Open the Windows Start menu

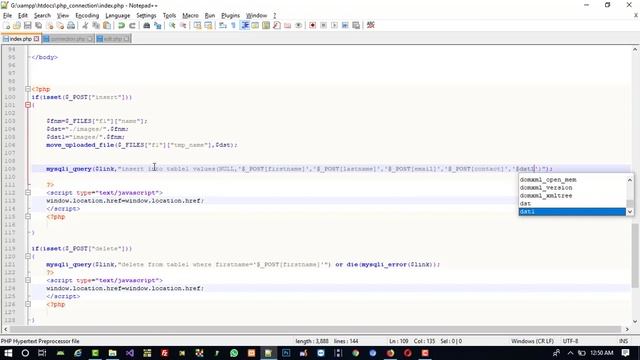click(8, 353)
